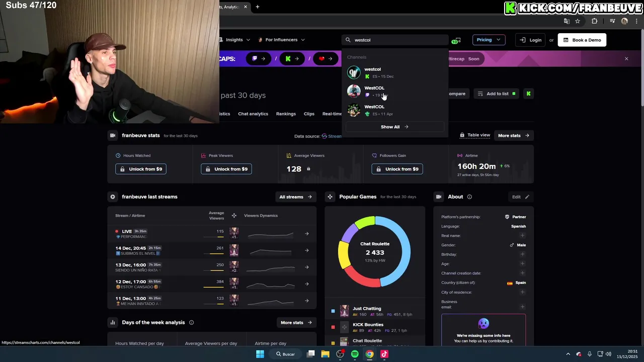Open Chrome profile avatar
644x362 pixels.
pyautogui.click(x=624, y=21)
